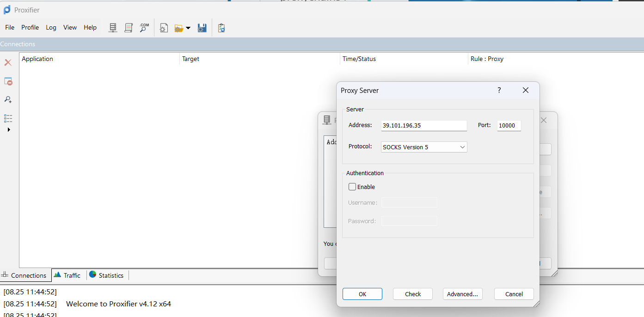The height and width of the screenshot is (317, 644).
Task: Click the list view sidebar icon
Action: (x=8, y=118)
